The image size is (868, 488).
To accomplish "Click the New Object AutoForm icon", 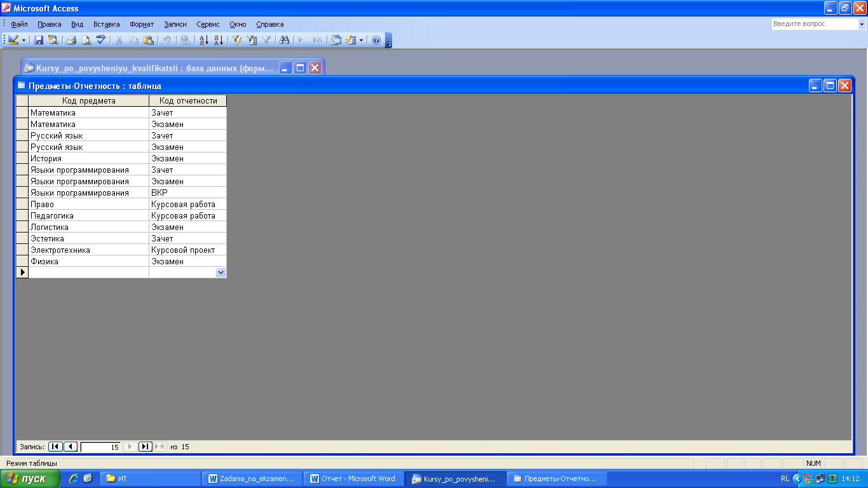I will coord(351,39).
